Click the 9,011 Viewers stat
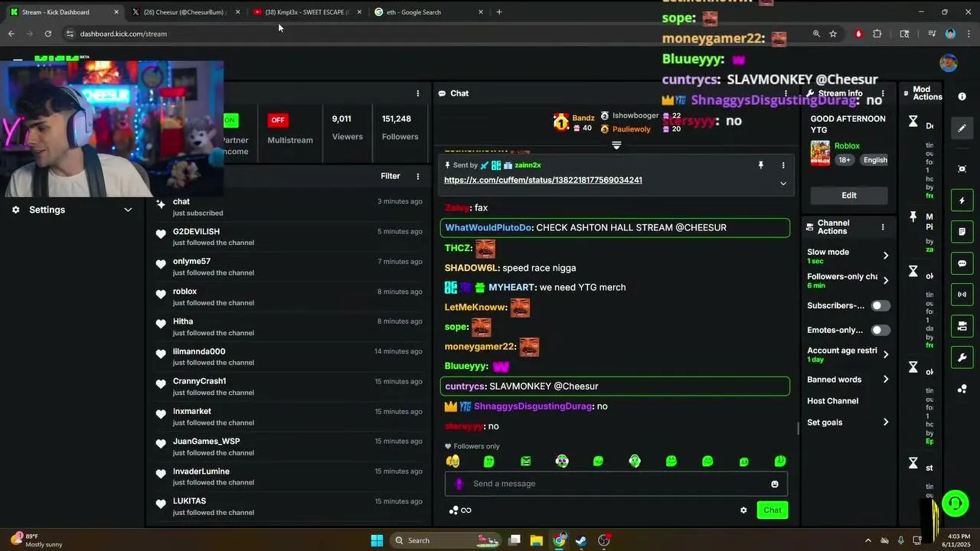 (347, 128)
